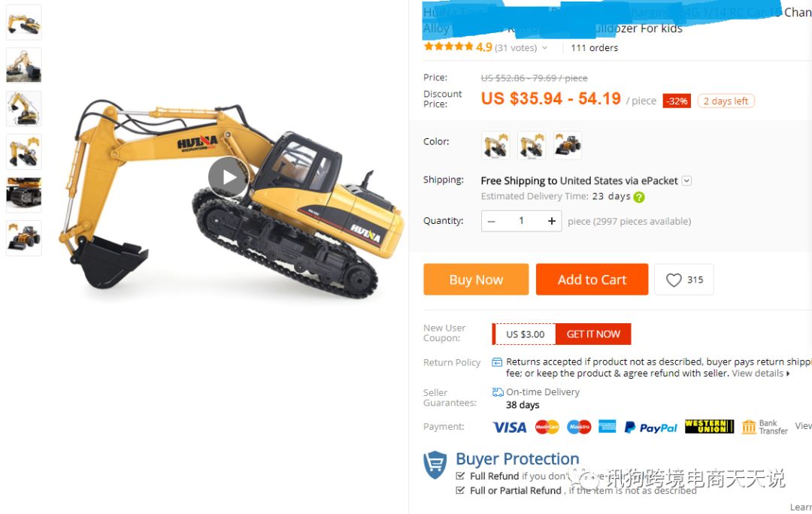Click the quantity input field
Screen dimensions: 812x514
[522, 221]
